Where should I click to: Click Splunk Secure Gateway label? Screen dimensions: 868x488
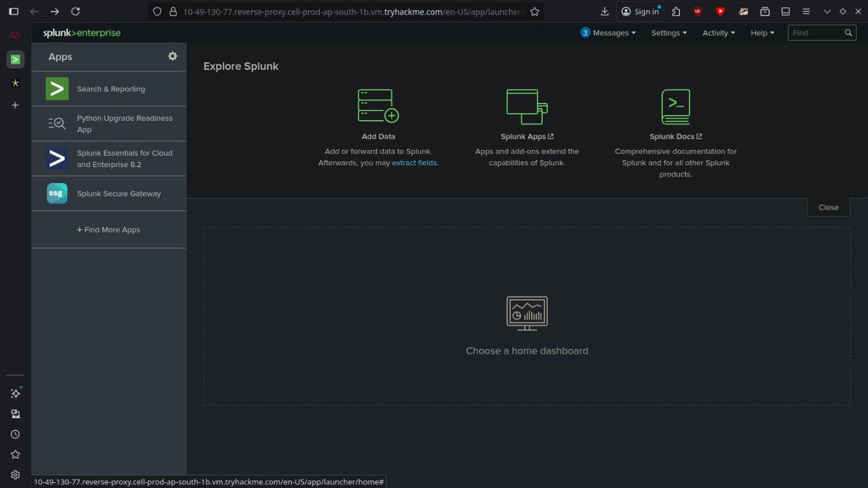click(x=119, y=194)
